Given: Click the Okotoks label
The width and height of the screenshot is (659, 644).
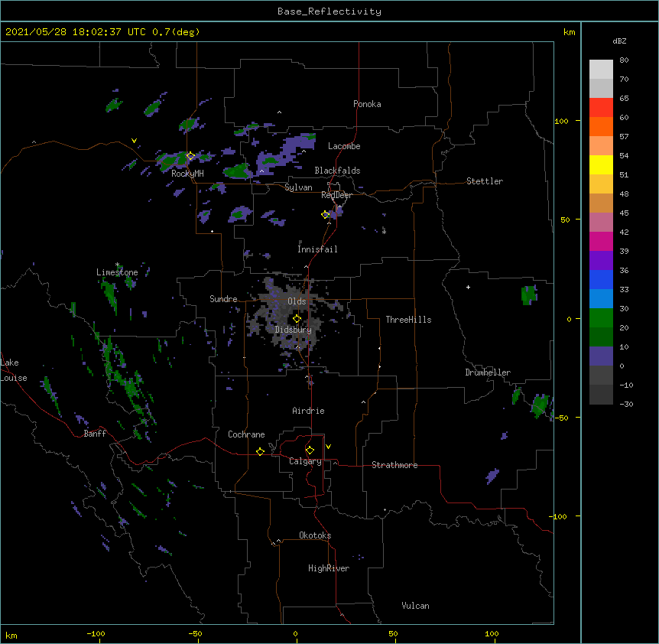Looking at the screenshot, I should [x=315, y=535].
